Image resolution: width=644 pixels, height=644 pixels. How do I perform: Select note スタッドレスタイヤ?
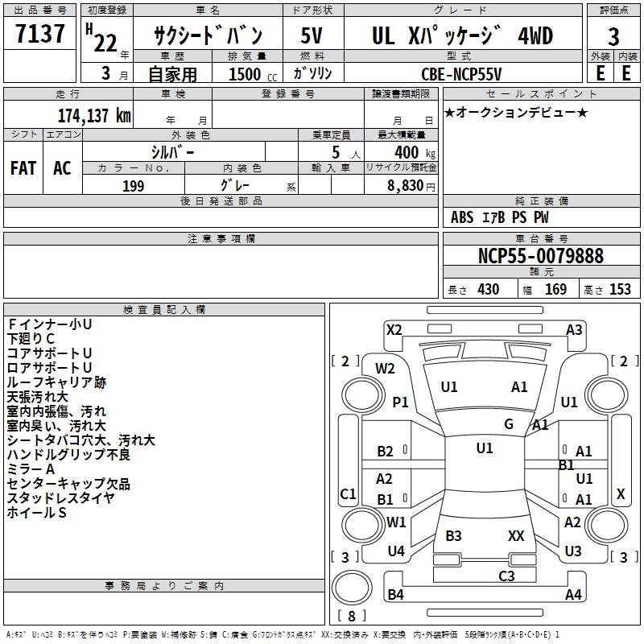(61, 498)
